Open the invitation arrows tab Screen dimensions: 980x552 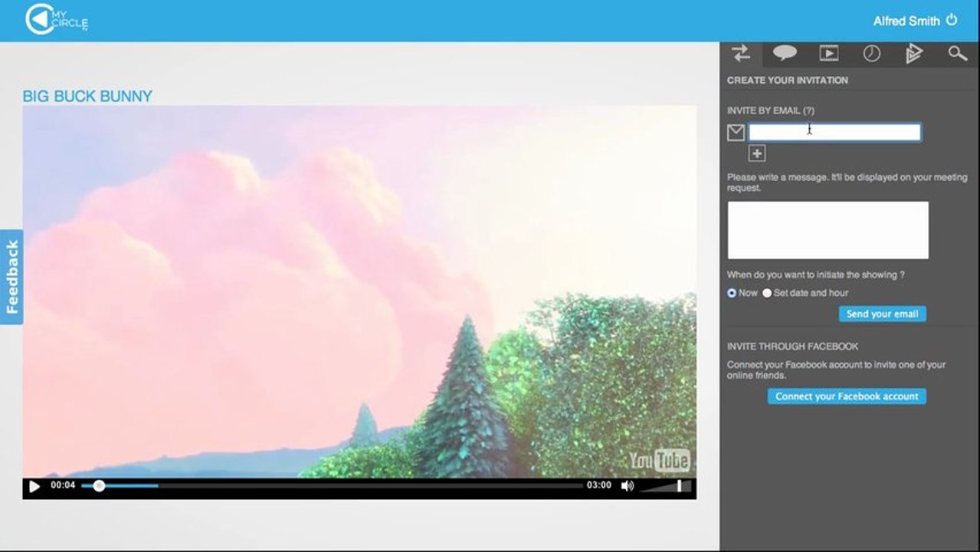pos(741,53)
